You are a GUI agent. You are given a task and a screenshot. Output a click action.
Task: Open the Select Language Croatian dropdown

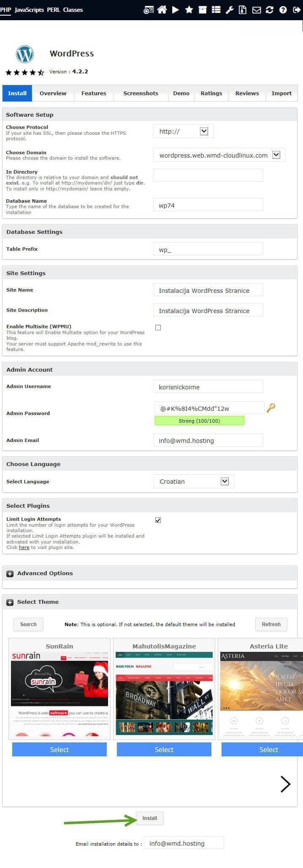[194, 481]
